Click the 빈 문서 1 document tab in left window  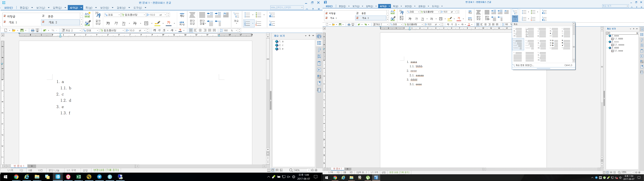[19, 166]
